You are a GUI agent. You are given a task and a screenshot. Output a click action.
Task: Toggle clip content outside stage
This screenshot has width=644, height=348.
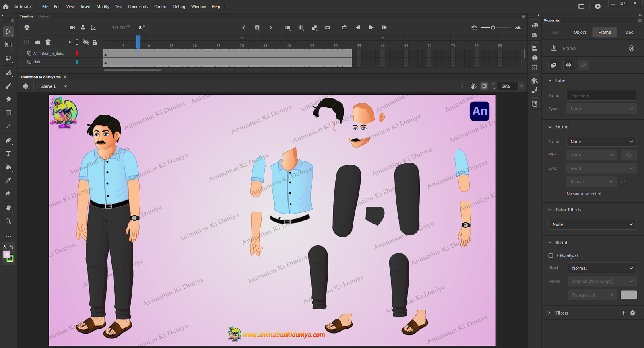click(x=484, y=86)
